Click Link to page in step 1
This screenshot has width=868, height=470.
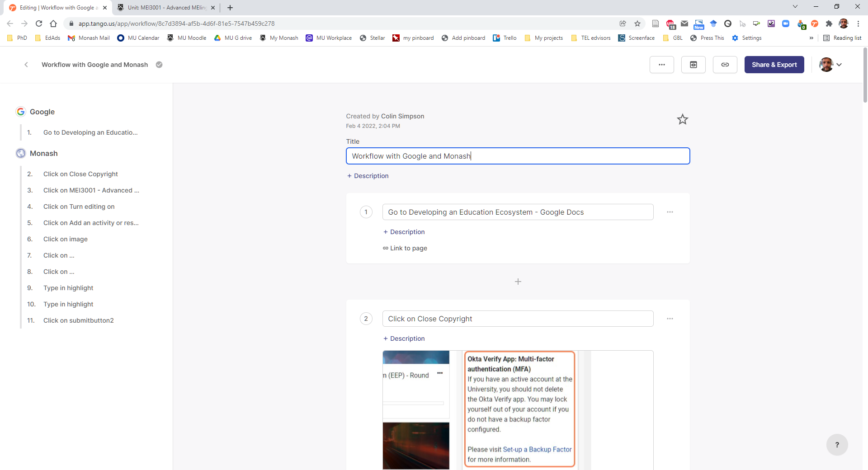[x=405, y=248]
